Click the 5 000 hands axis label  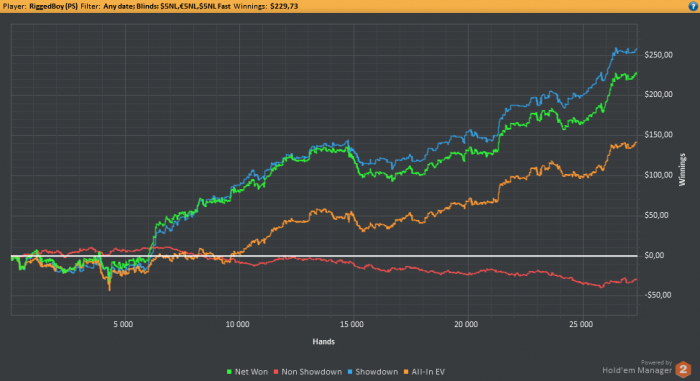pyautogui.click(x=123, y=324)
